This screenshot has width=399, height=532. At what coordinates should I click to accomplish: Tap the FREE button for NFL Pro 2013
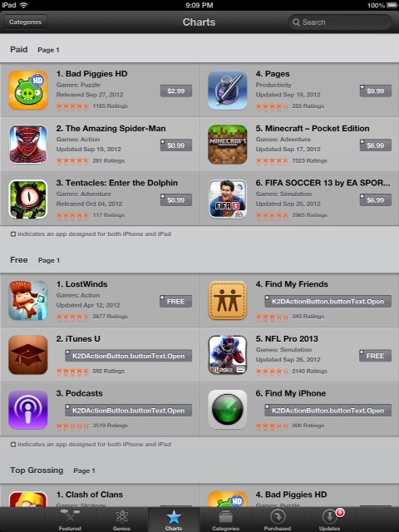[x=375, y=356]
